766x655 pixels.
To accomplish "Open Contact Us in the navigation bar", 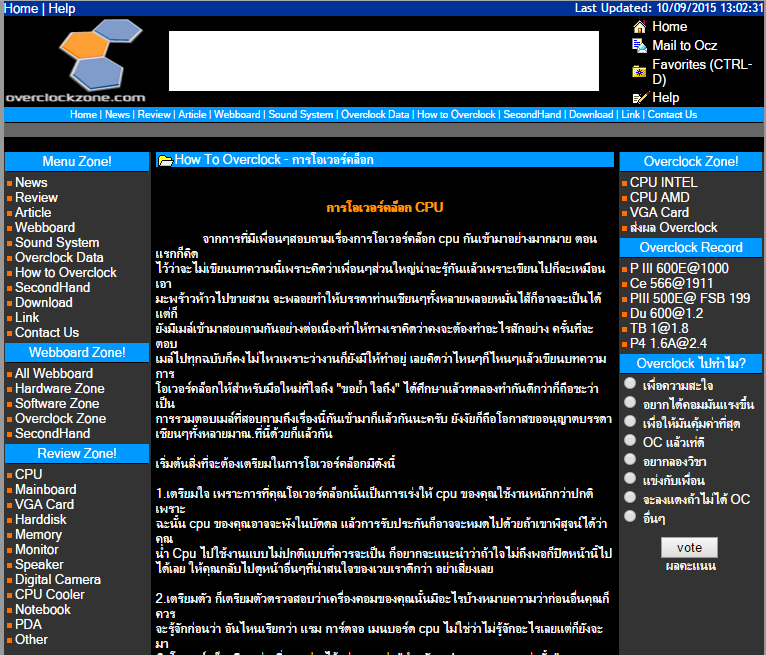I will tap(672, 114).
